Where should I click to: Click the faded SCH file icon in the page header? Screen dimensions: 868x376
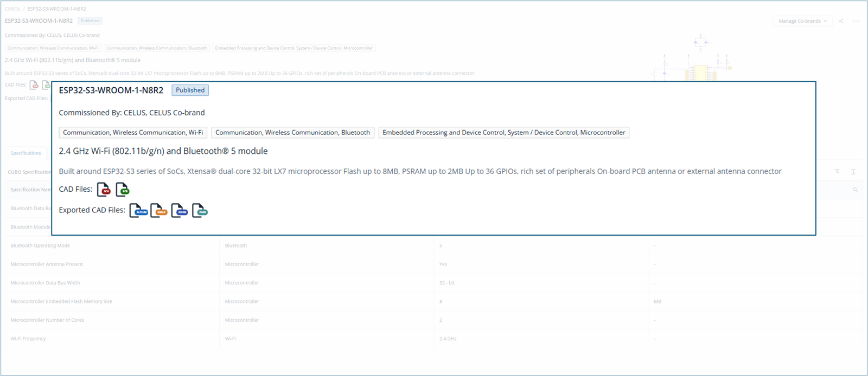(x=34, y=85)
